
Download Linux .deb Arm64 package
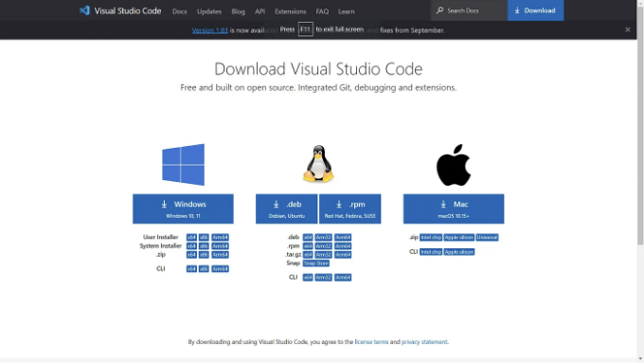click(343, 237)
